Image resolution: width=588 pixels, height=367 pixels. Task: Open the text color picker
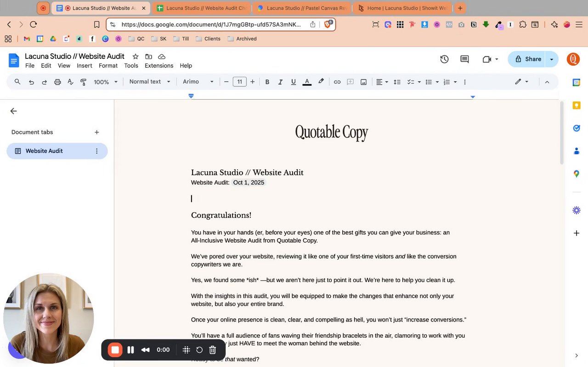(x=307, y=82)
